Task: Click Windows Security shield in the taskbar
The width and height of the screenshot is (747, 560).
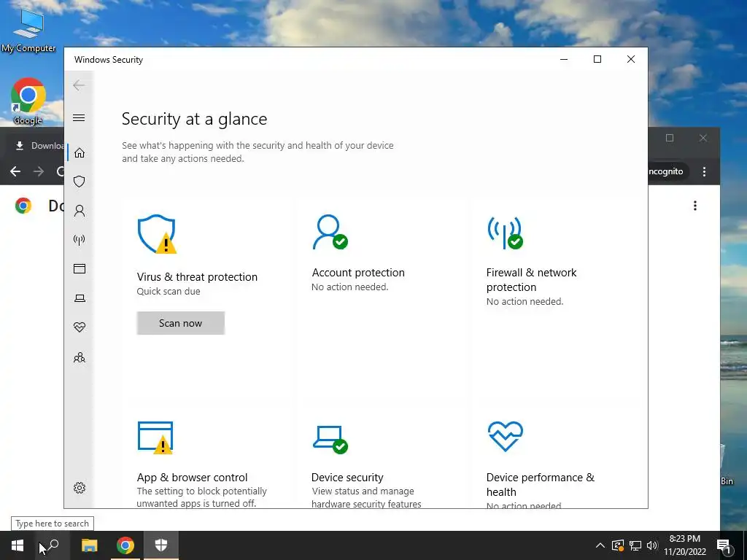Action: (161, 545)
